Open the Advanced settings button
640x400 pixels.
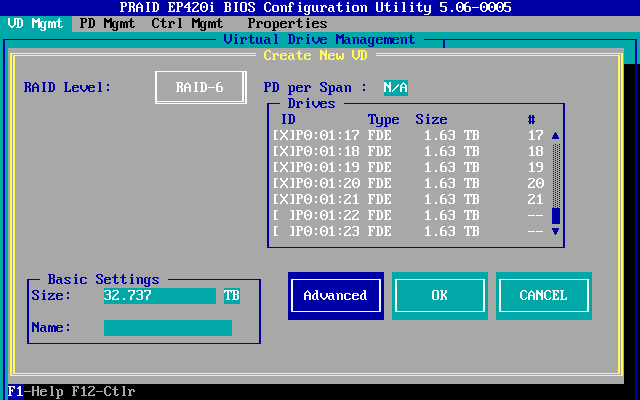click(x=336, y=296)
